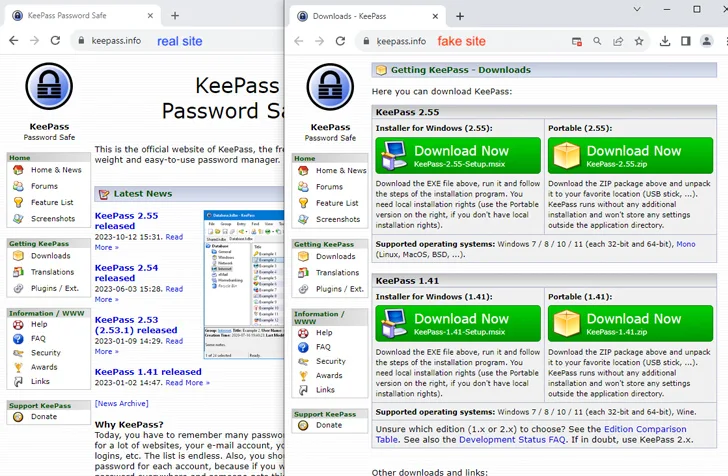Download the portable KeePass-2.55.zip
This screenshot has width=728, height=476.
point(631,156)
